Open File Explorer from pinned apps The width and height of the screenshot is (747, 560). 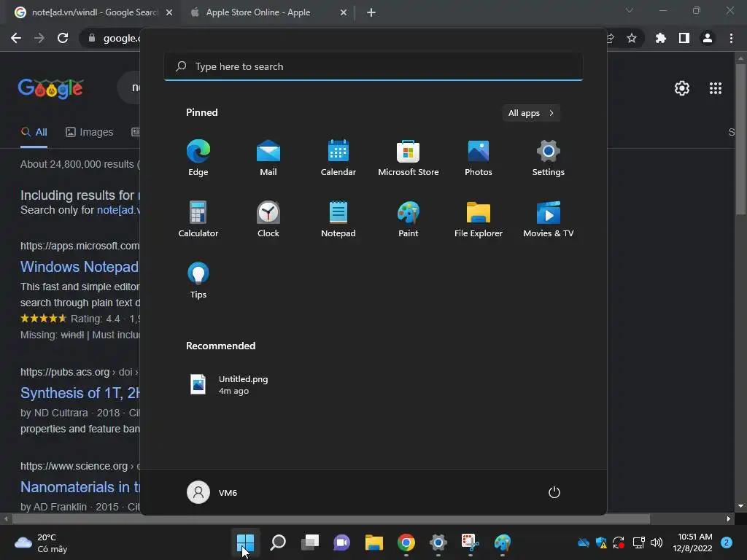(479, 219)
